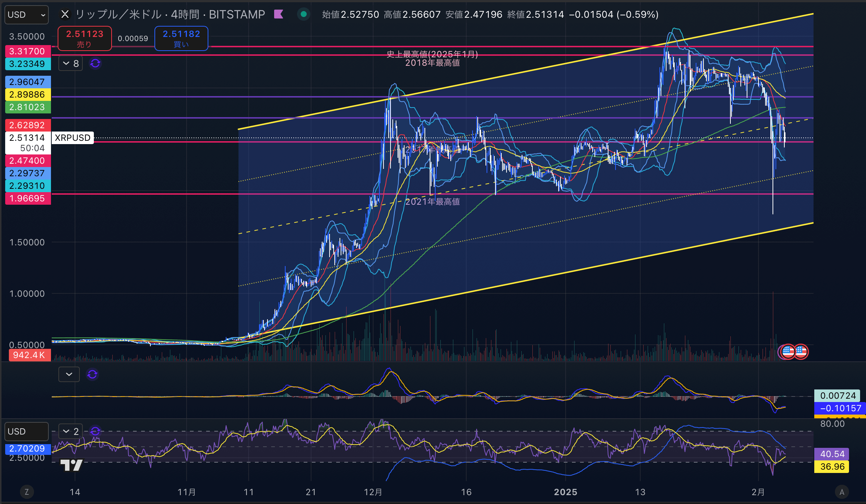The height and width of the screenshot is (504, 866).
Task: Click the 2025 date label on time axis
Action: 566,492
